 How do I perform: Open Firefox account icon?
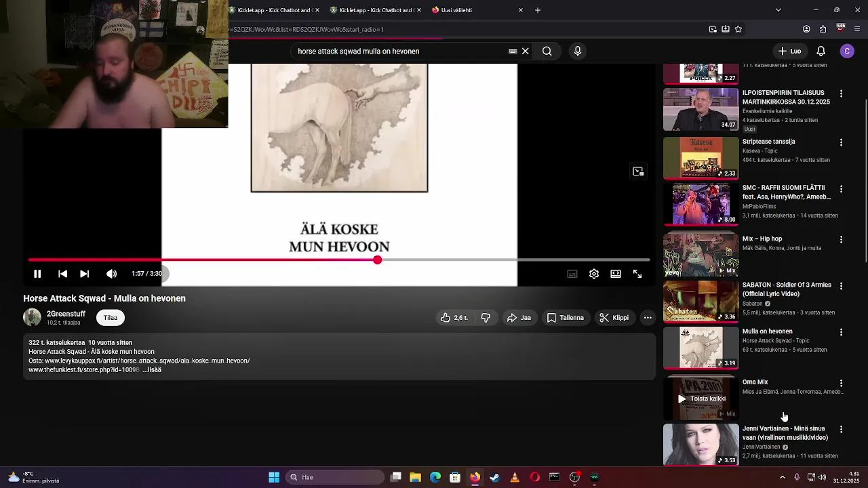(x=806, y=29)
